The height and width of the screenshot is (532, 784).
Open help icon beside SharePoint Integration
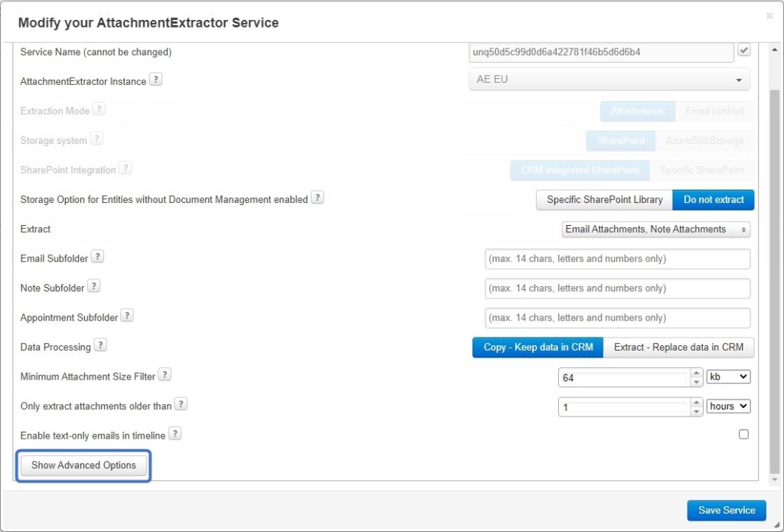tap(126, 168)
